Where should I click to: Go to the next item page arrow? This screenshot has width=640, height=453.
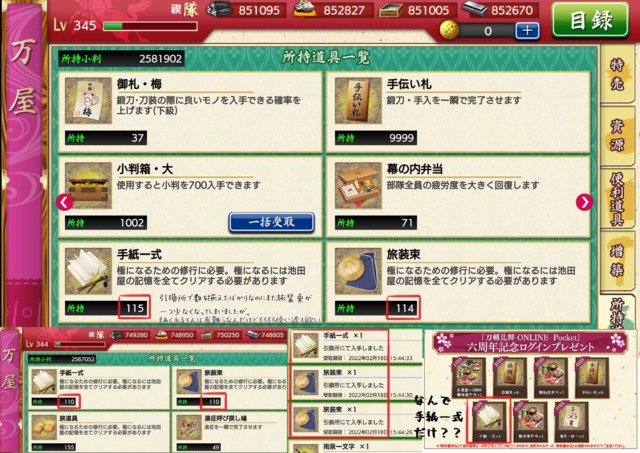pos(584,202)
